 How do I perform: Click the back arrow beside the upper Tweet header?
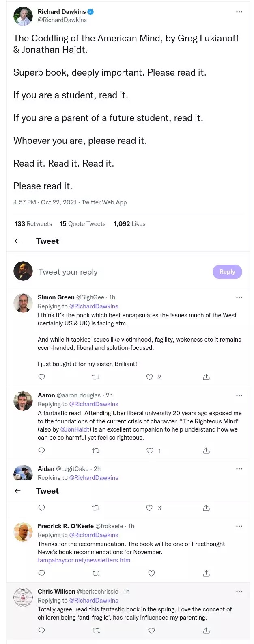17,241
